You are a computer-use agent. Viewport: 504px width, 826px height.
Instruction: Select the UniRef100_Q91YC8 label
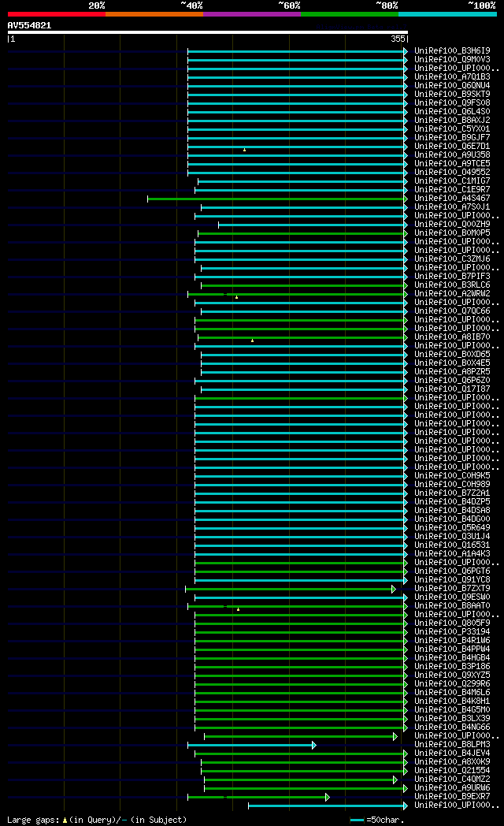pos(452,580)
